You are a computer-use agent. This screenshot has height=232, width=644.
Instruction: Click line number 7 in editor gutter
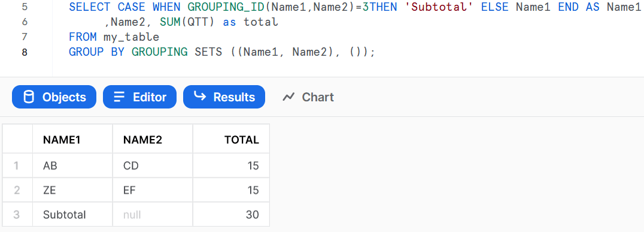pos(25,37)
